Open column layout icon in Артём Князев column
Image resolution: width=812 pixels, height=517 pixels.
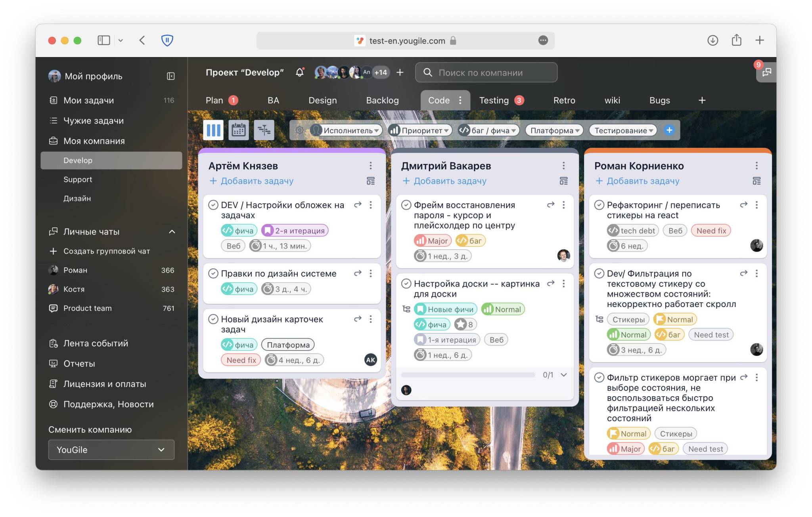click(x=370, y=181)
